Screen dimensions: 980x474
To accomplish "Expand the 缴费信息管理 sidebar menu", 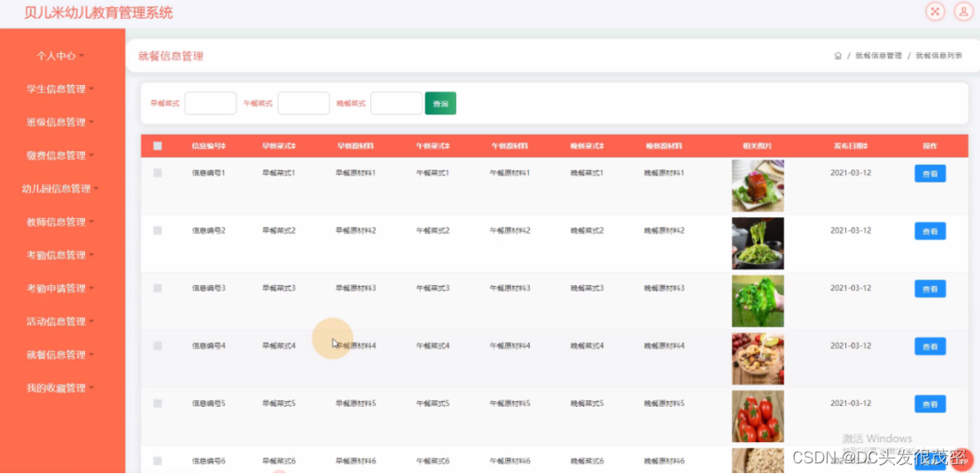I will pos(60,155).
